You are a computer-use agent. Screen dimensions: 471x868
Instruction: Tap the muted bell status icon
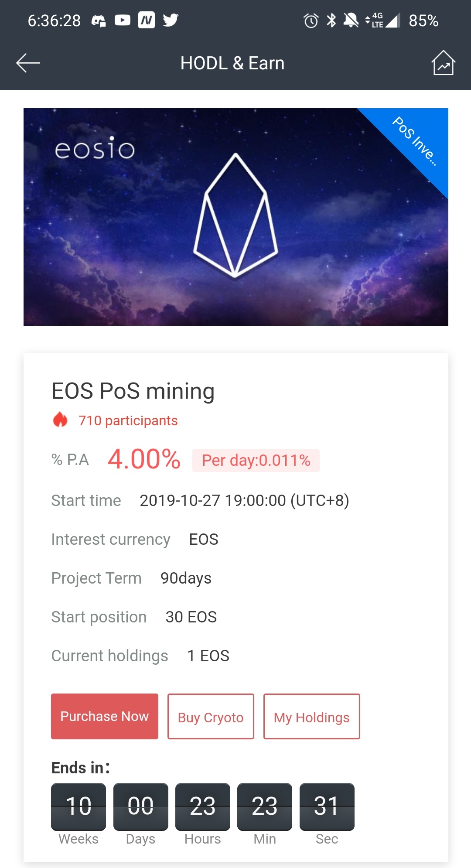click(351, 20)
